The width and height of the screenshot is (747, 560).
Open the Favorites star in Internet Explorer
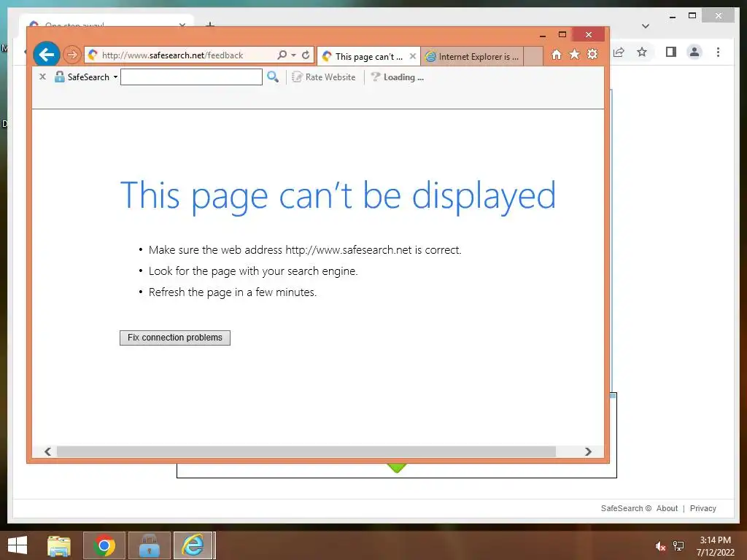tap(575, 54)
